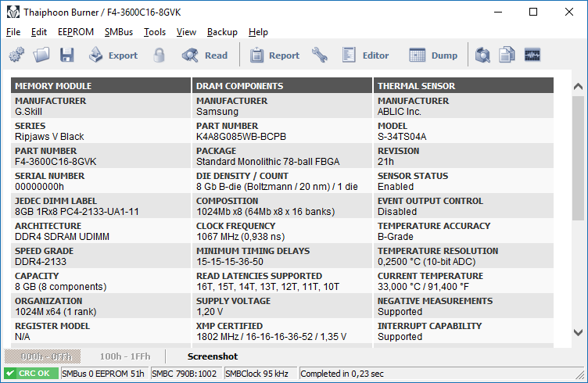588x383 pixels.
Task: Open the View menu
Action: (186, 32)
